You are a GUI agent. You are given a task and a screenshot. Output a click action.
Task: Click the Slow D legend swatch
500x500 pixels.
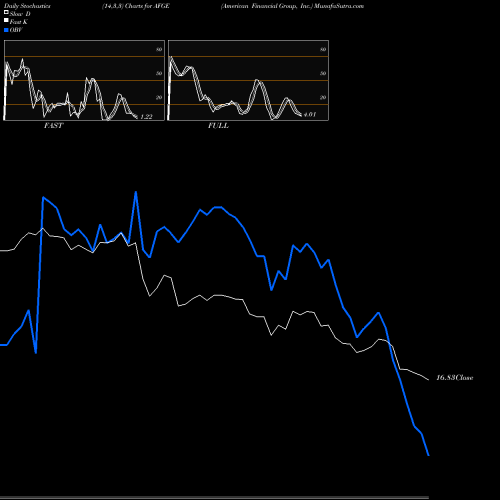click(x=6, y=12)
